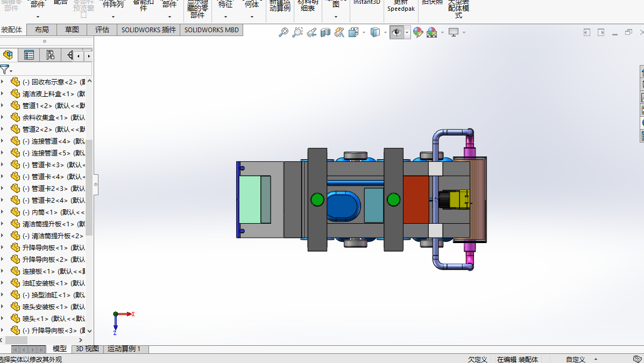Click the FeatureManager design tree icon
644x363 pixels.
(x=8, y=55)
